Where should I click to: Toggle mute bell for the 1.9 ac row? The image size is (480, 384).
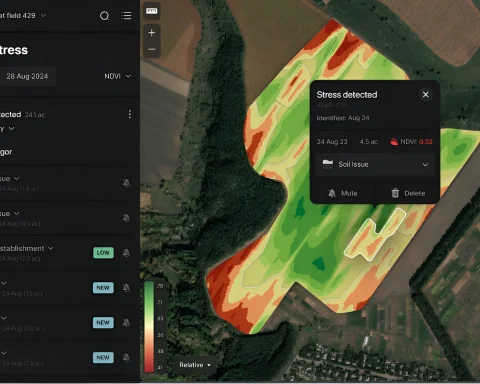(x=126, y=183)
